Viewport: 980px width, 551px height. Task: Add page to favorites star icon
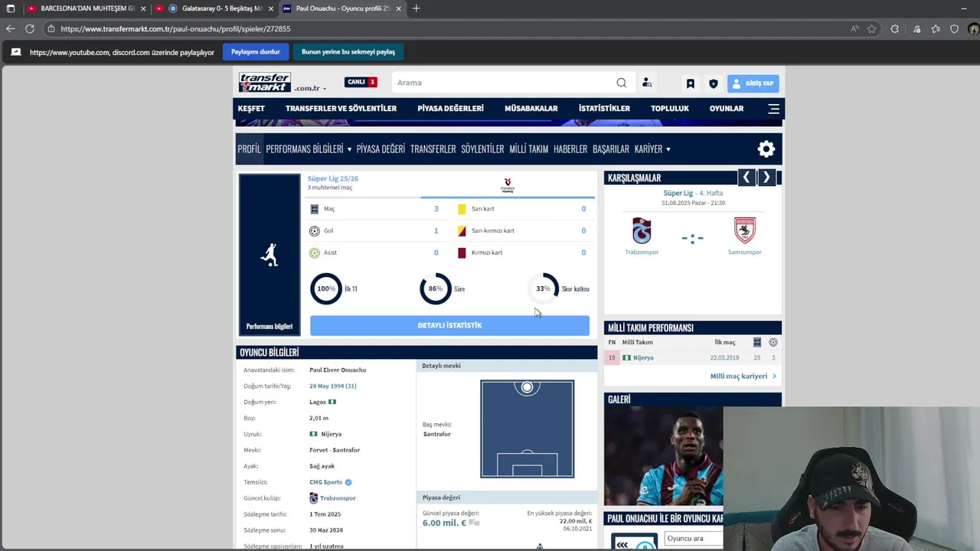871,29
